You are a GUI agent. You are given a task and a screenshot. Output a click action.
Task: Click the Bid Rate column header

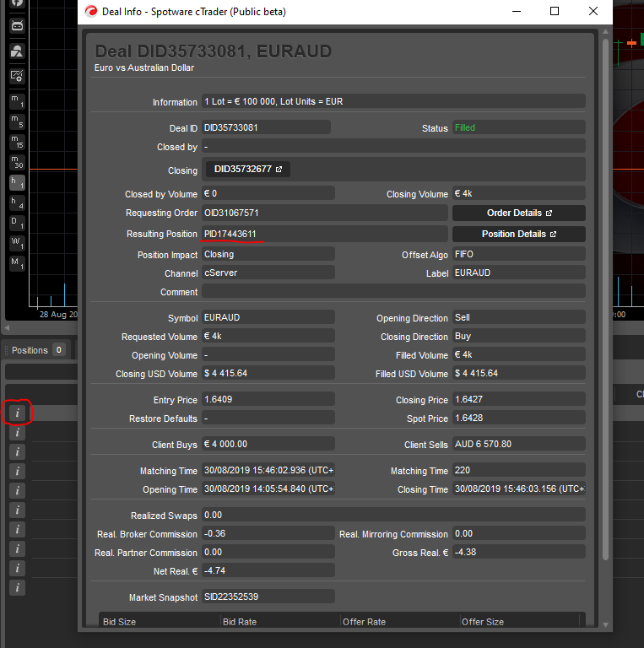tap(280, 622)
